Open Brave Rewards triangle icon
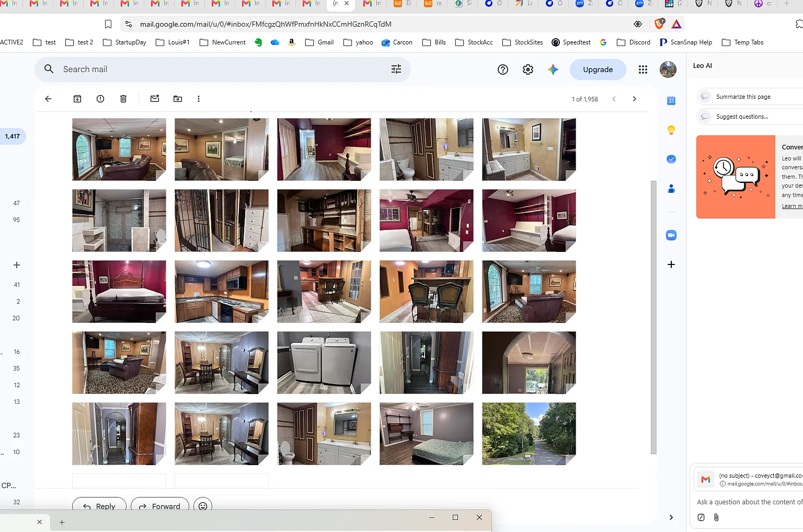Screen dimensions: 803x532 point(676,24)
